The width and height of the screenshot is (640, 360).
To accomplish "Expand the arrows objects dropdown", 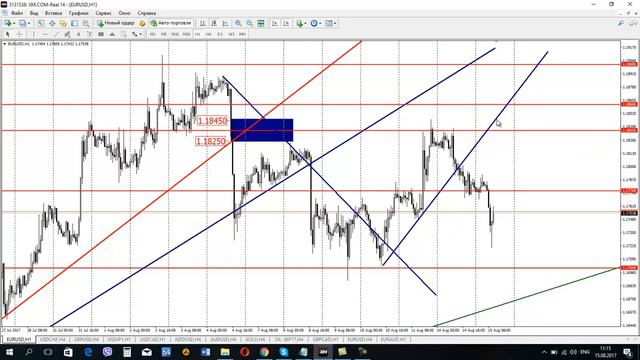I will click(140, 34).
